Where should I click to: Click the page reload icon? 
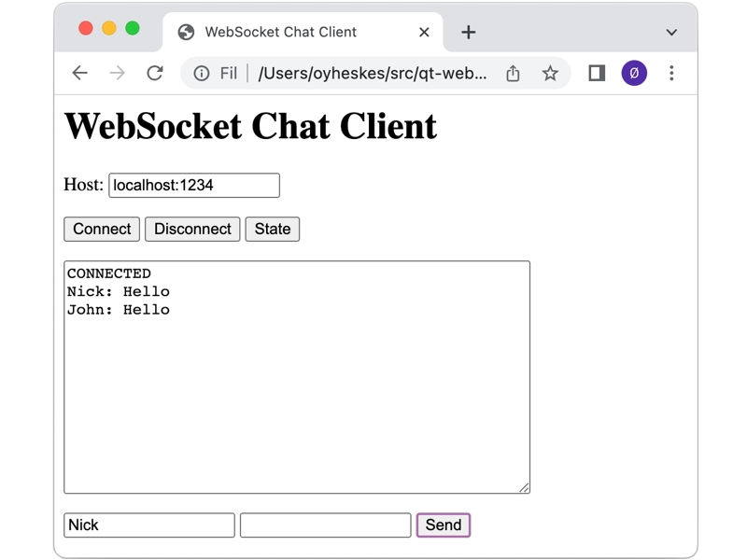pos(155,72)
